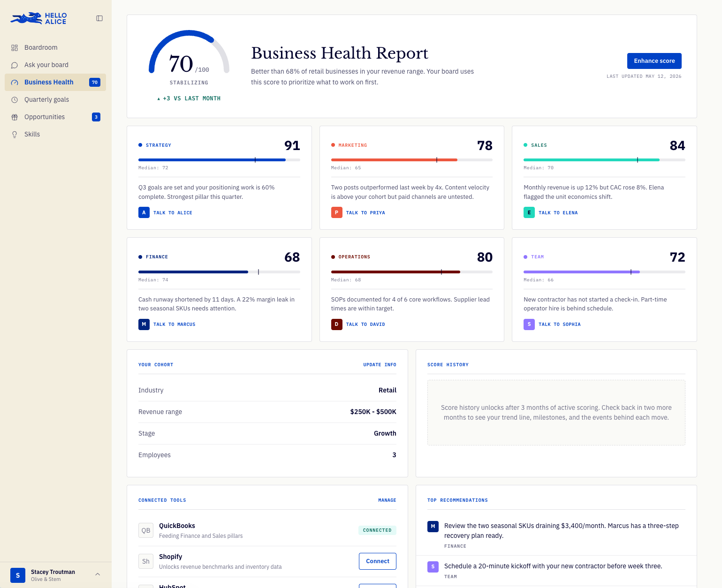The height and width of the screenshot is (588, 722).
Task: Click Priya's avatar in the Marketing card
Action: (x=337, y=212)
